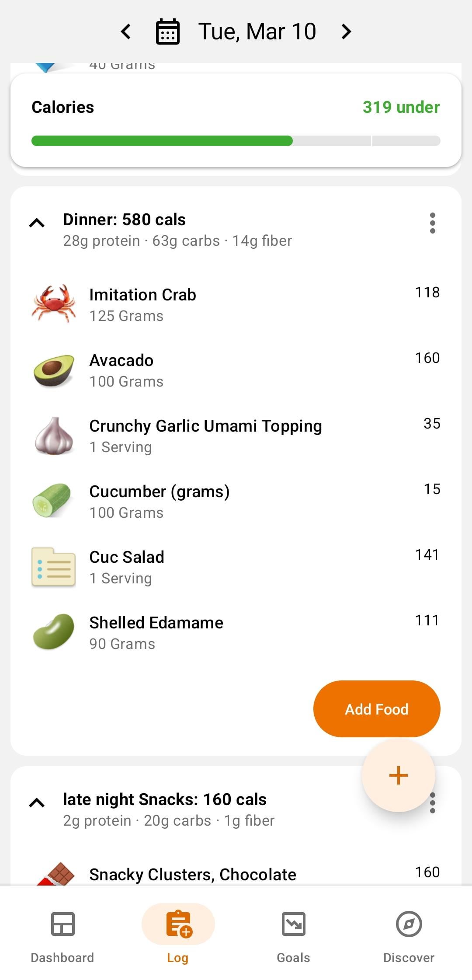472x980 pixels.
Task: Open the Cucumber (grams) entry
Action: [160, 501]
